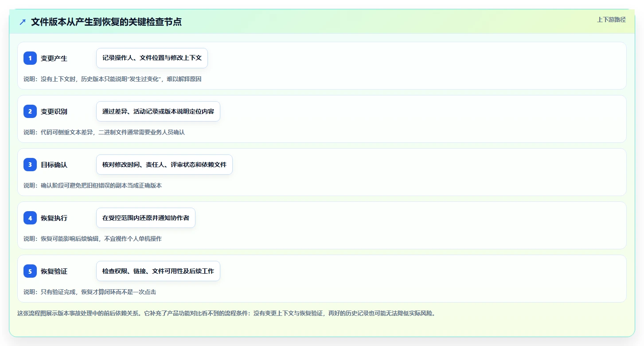
Task: Click the title 文件版本从产生到恢复的关键检查节点
Action: click(x=106, y=22)
